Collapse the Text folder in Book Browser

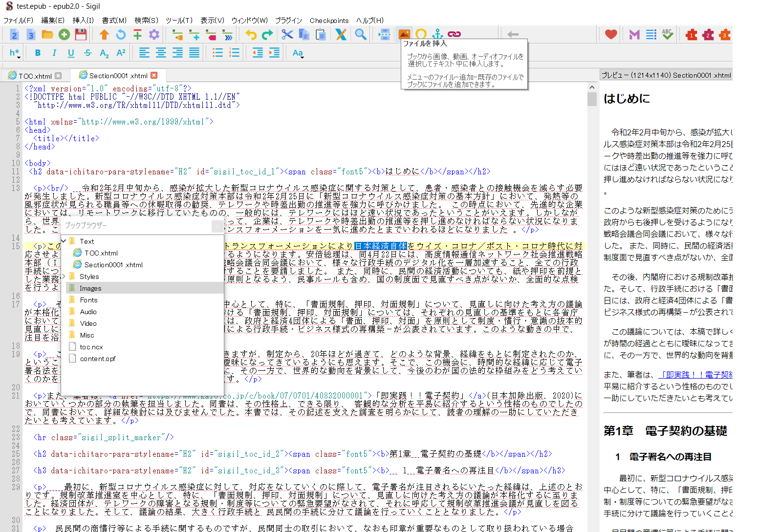click(64, 241)
